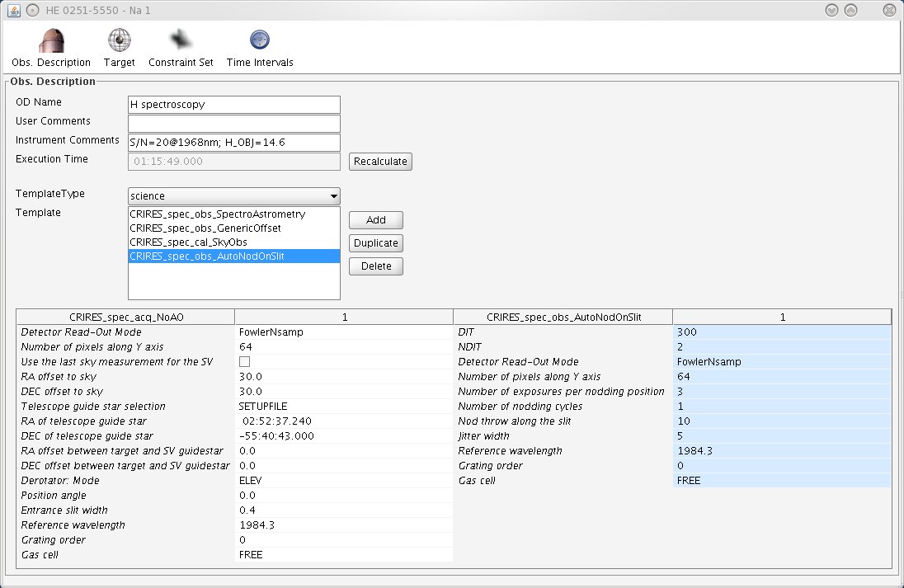
Task: Click the Add template button
Action: pyautogui.click(x=376, y=219)
